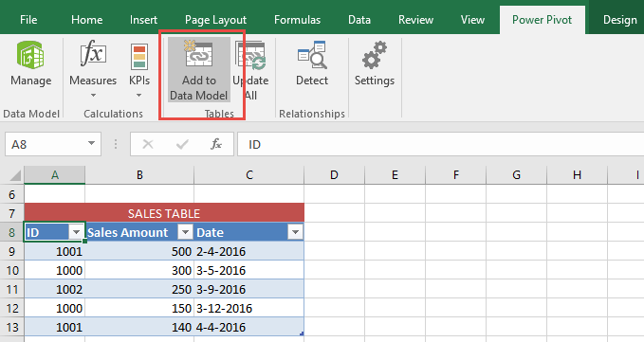Open the Measures menu
Image resolution: width=644 pixels, height=342 pixels.
pos(93,70)
